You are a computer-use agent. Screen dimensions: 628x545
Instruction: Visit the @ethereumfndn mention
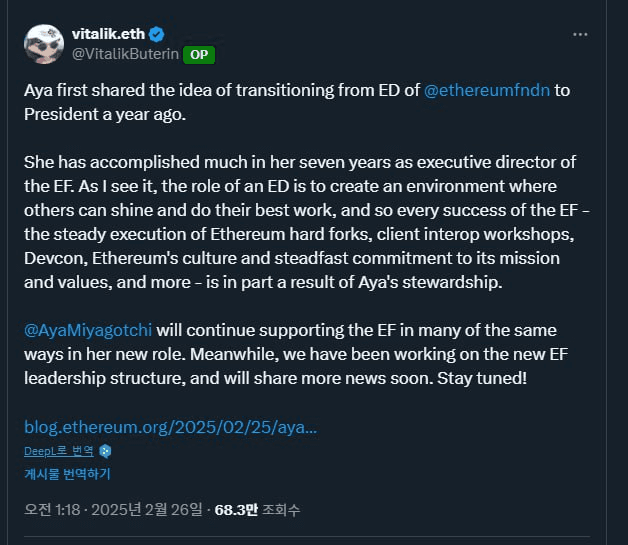(x=486, y=90)
